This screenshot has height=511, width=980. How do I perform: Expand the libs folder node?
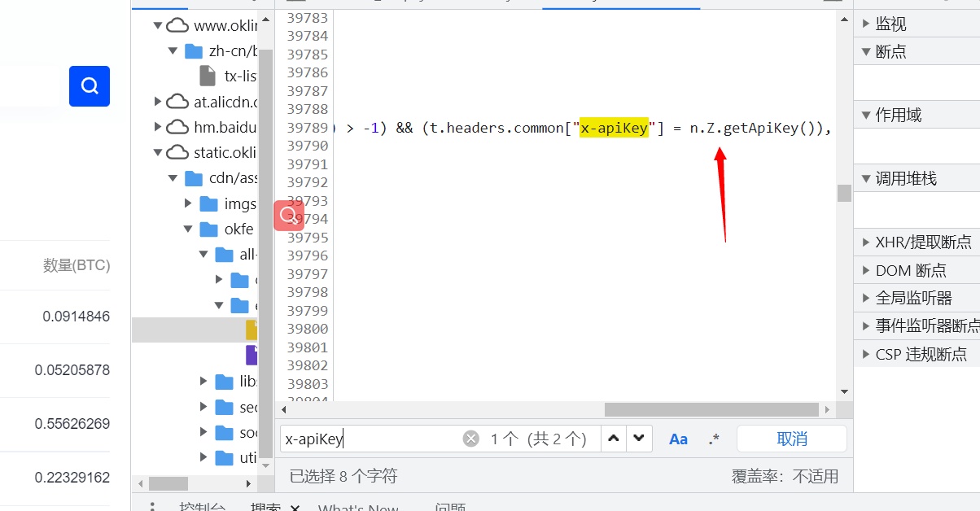[x=204, y=382]
